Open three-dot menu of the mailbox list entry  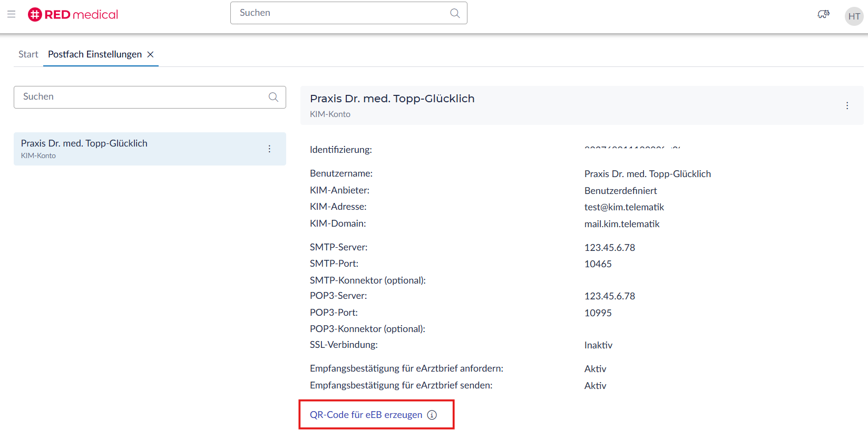[269, 149]
